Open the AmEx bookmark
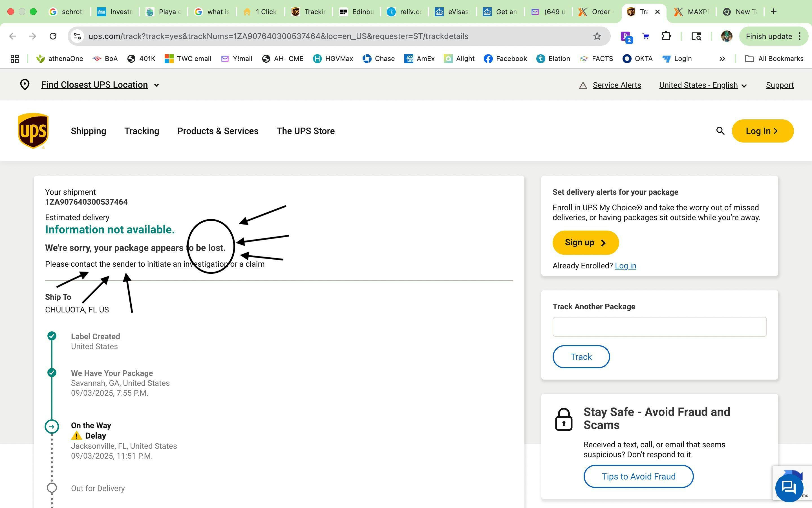The height and width of the screenshot is (508, 812). (420, 59)
